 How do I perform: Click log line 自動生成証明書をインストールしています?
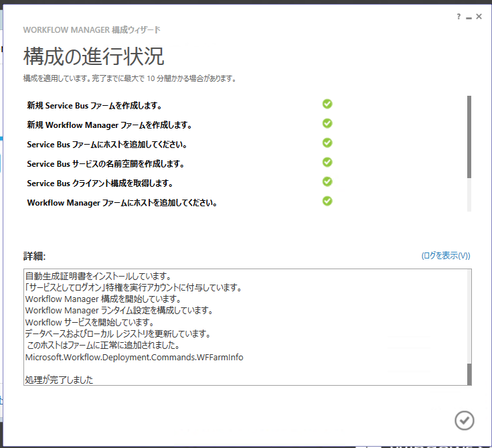[x=98, y=277]
